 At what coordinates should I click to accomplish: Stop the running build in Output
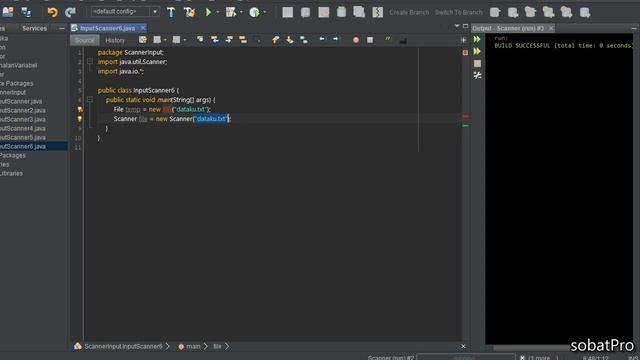pos(477,63)
